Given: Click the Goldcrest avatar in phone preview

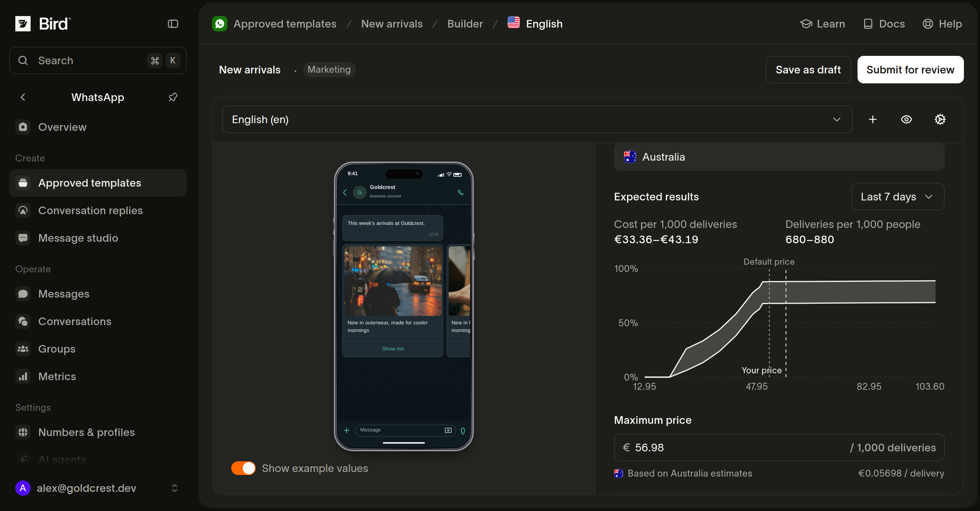Looking at the screenshot, I should pyautogui.click(x=359, y=192).
